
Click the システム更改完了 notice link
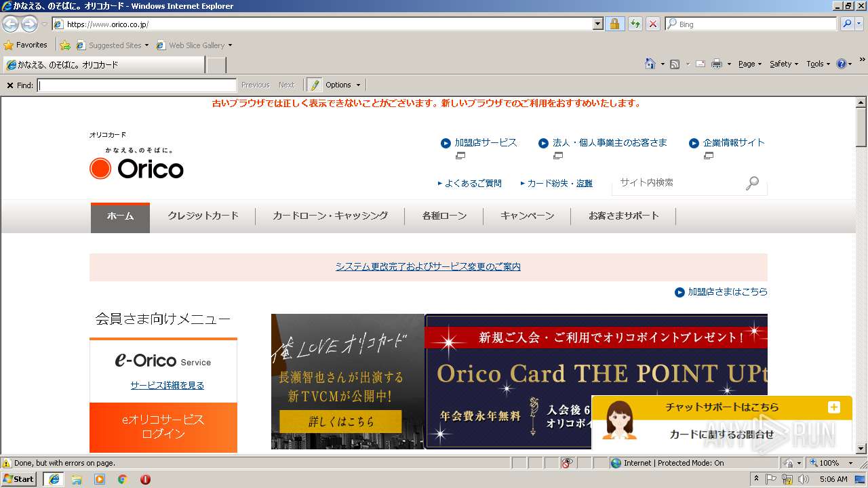pos(428,267)
